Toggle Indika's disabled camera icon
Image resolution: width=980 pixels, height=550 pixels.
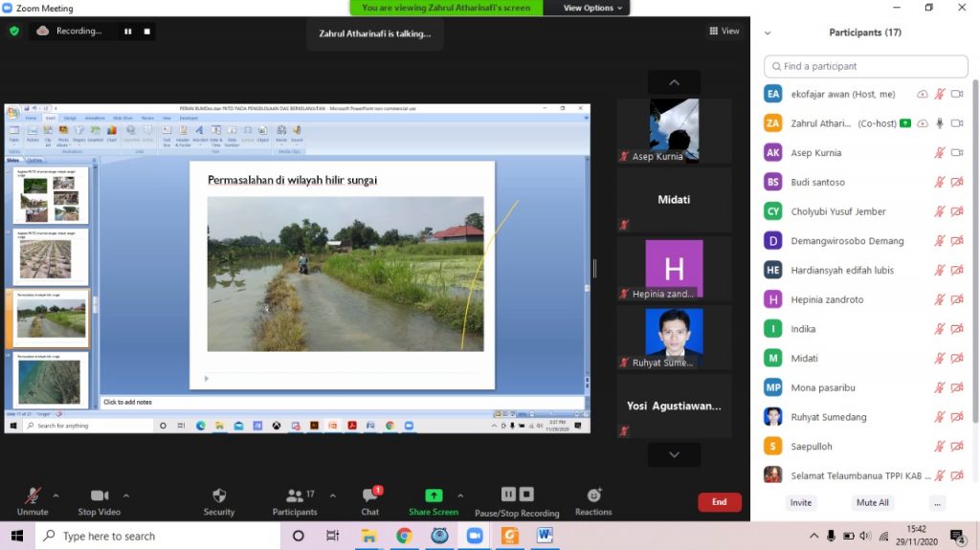click(957, 329)
